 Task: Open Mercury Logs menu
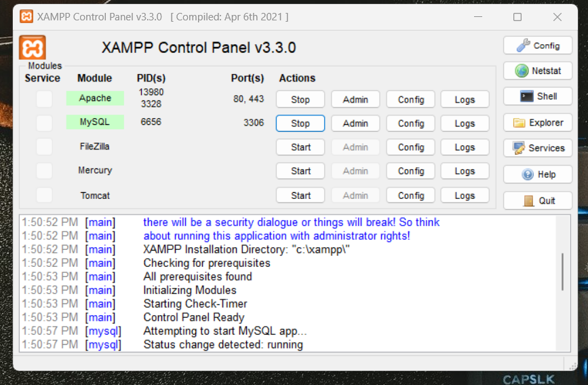465,171
